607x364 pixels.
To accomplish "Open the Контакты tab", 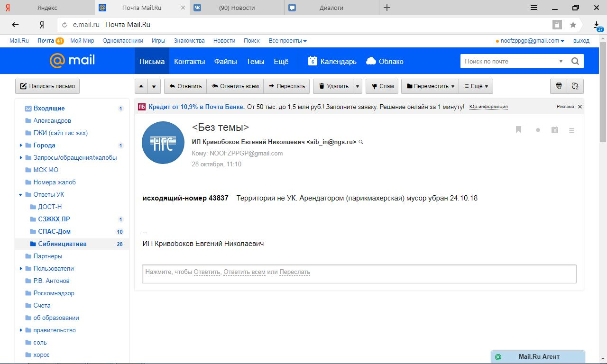I will click(x=189, y=61).
